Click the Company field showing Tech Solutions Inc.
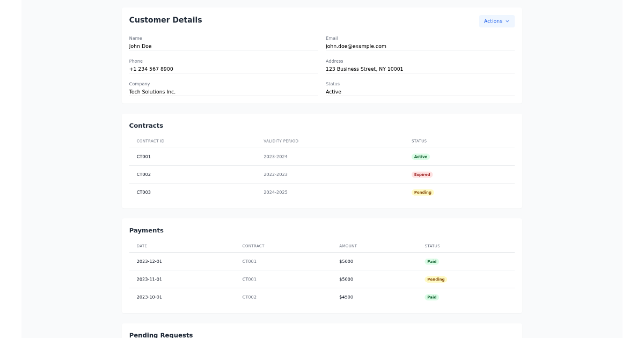The width and height of the screenshot is (644, 338). 152,91
